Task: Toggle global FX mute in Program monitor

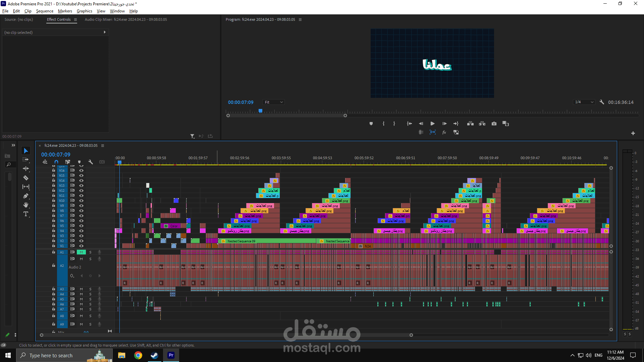Action: click(x=444, y=132)
